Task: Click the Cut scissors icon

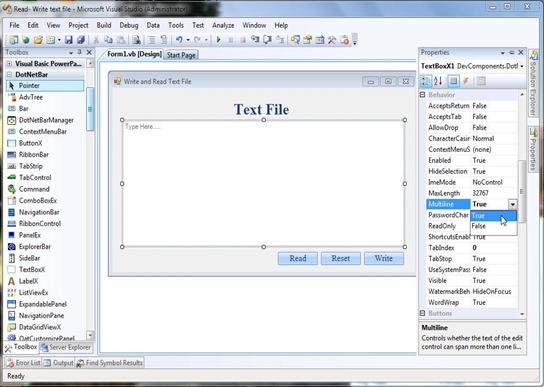Action: click(x=96, y=40)
